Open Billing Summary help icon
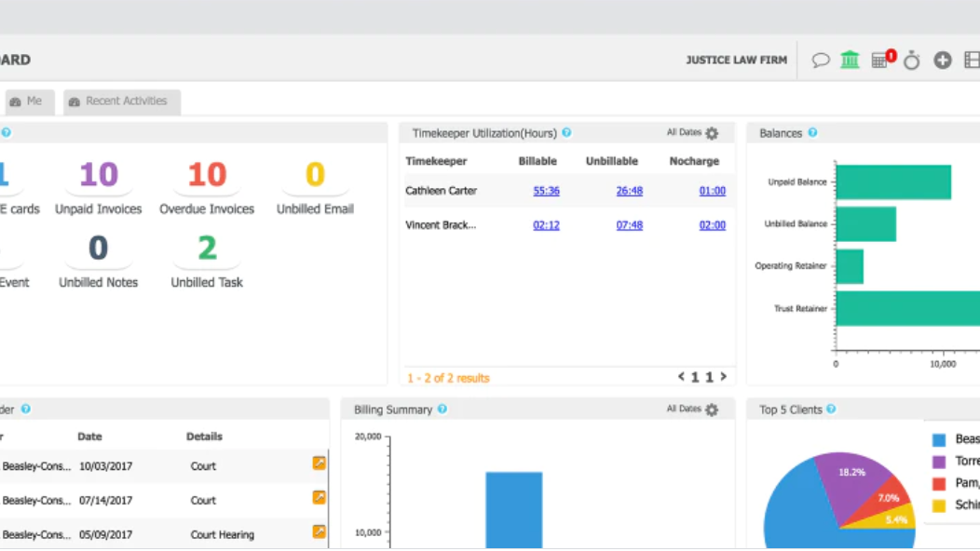Viewport: 980px width, 551px height. click(442, 410)
